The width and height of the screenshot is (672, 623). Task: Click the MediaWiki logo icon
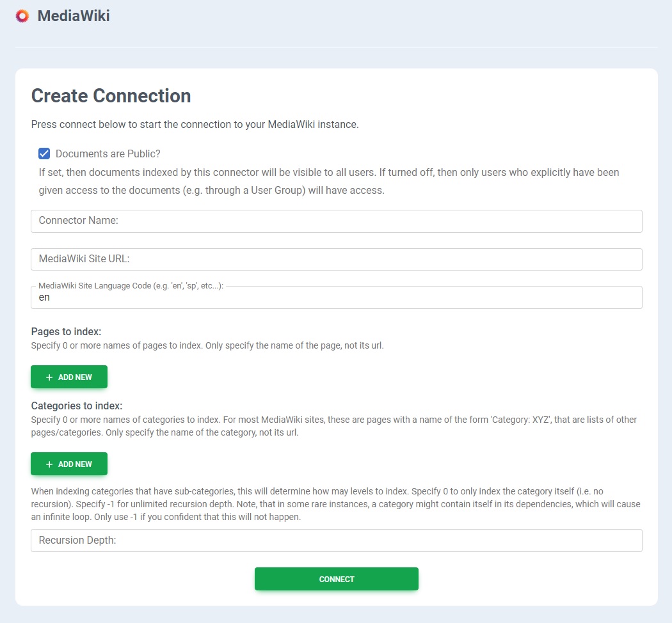pyautogui.click(x=22, y=16)
